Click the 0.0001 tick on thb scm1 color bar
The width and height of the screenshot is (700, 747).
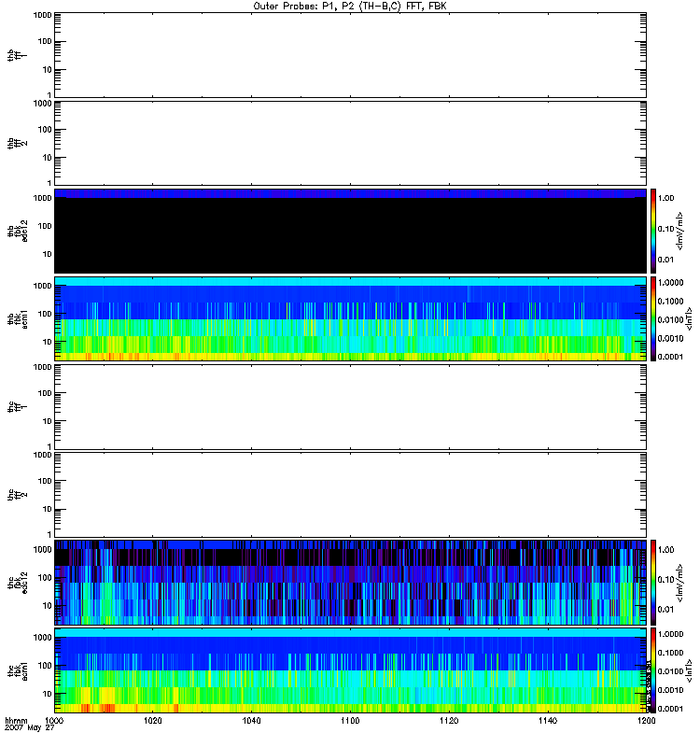pos(670,357)
